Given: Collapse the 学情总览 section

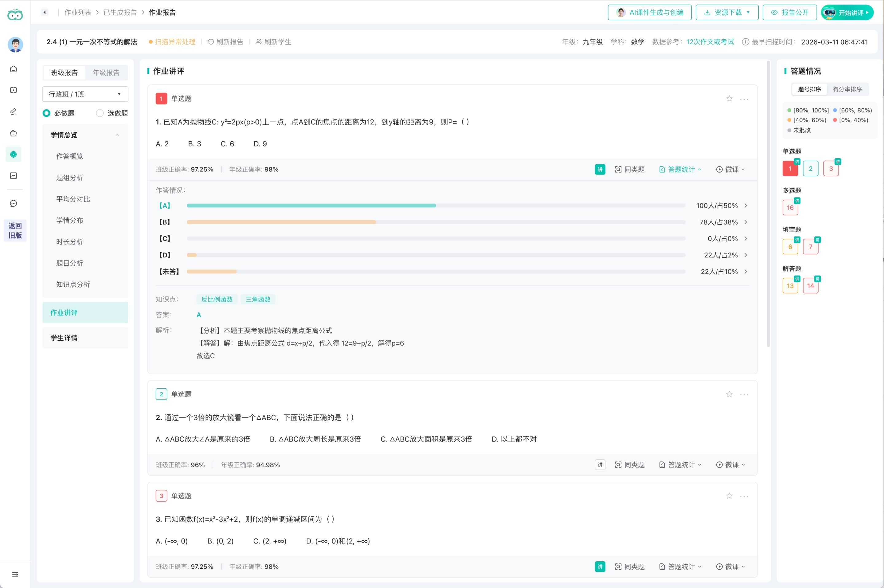Looking at the screenshot, I should click(x=85, y=135).
